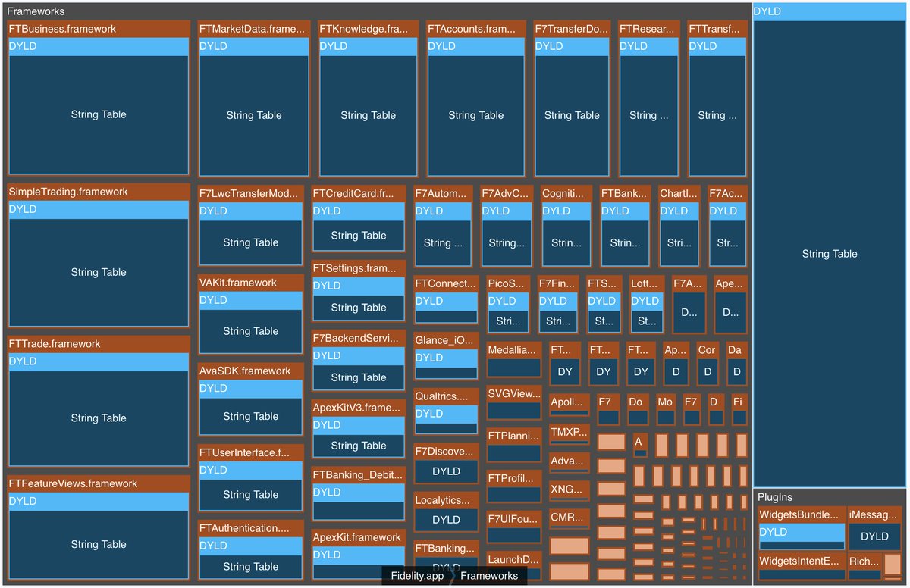Click the FTResear... framework header

coord(648,29)
